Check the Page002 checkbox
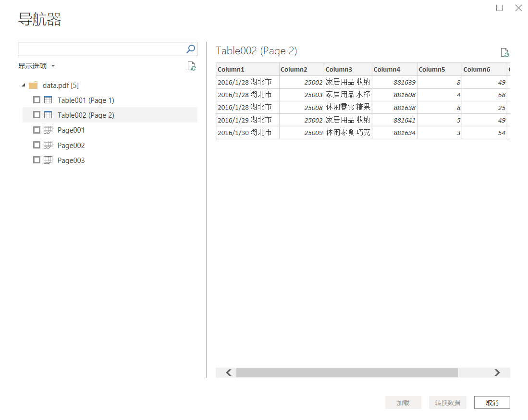This screenshot has width=528, height=420. click(x=37, y=145)
